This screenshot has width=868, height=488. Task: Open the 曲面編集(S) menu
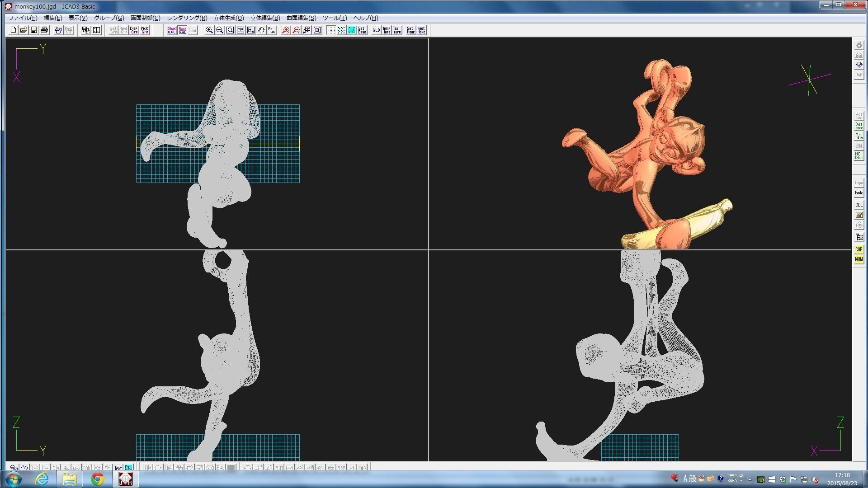(301, 18)
